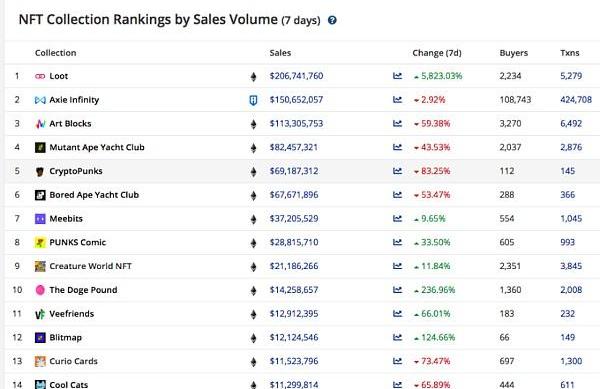The height and width of the screenshot is (389, 600).
Task: Click the help question mark icon beside title
Action: (x=332, y=20)
